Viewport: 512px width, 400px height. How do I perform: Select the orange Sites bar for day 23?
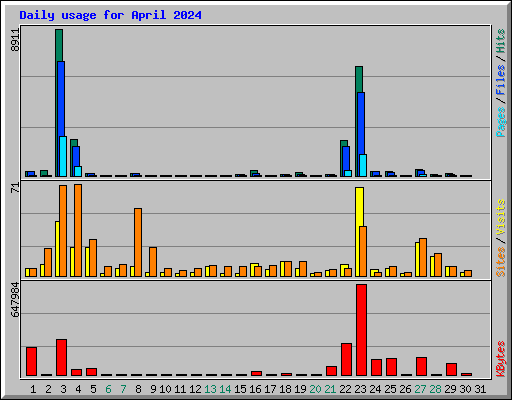tap(363, 251)
